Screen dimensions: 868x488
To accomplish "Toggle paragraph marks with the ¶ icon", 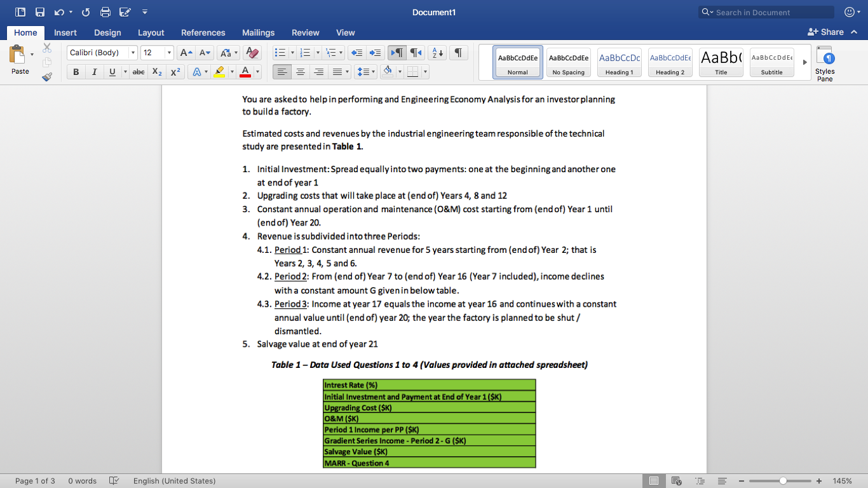I will pyautogui.click(x=458, y=53).
